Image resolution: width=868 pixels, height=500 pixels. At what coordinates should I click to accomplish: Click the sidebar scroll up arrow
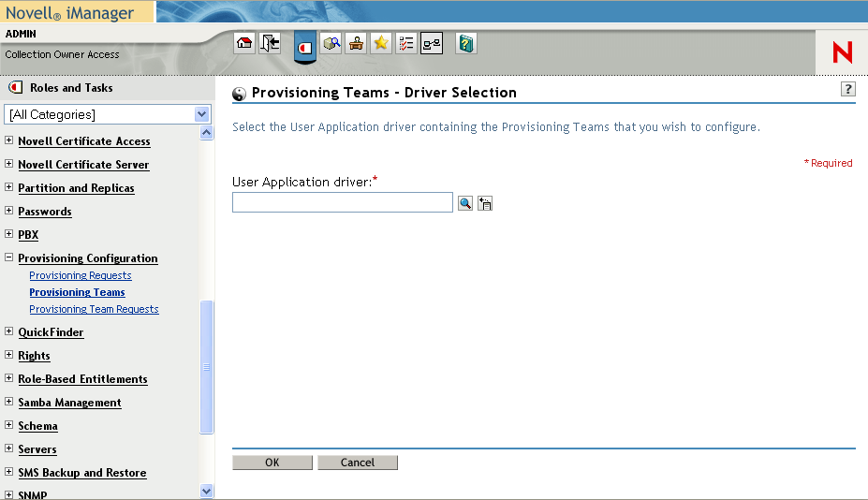coord(207,133)
